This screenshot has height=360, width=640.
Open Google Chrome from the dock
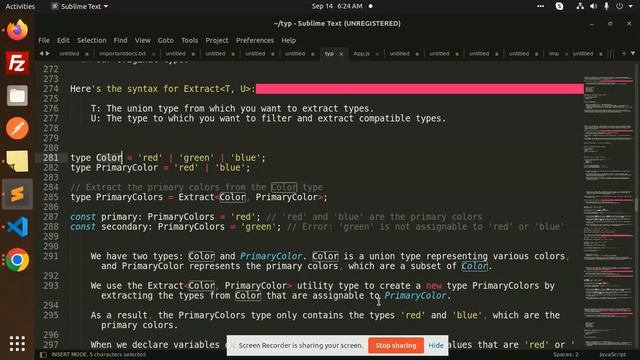(17, 260)
